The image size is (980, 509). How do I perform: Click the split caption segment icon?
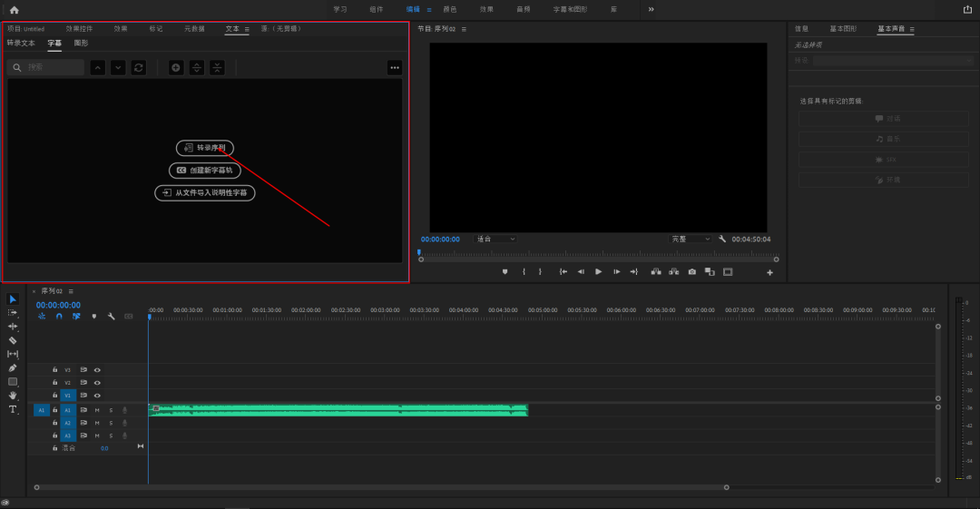(x=197, y=67)
